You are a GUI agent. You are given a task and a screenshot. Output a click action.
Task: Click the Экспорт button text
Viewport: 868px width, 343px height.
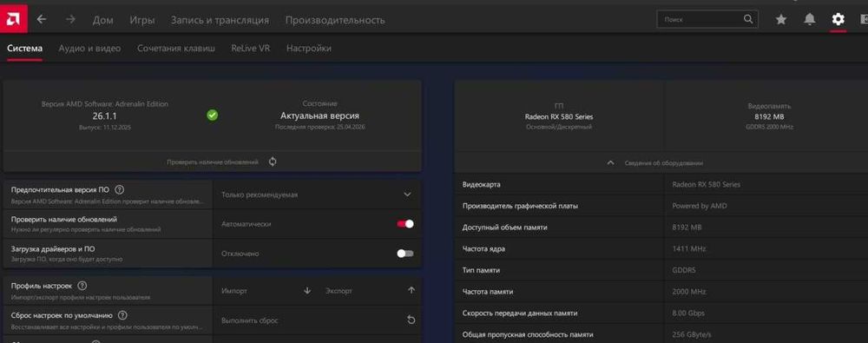click(339, 290)
